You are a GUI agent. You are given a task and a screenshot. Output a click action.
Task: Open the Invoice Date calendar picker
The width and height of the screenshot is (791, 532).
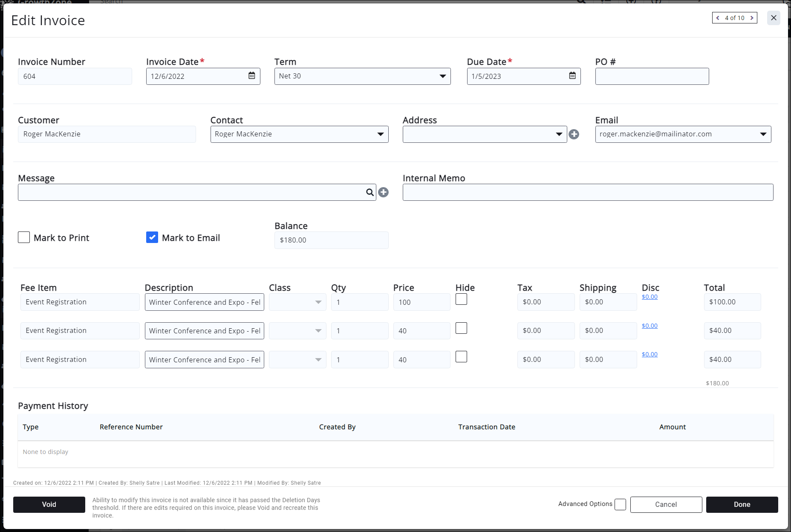click(252, 76)
